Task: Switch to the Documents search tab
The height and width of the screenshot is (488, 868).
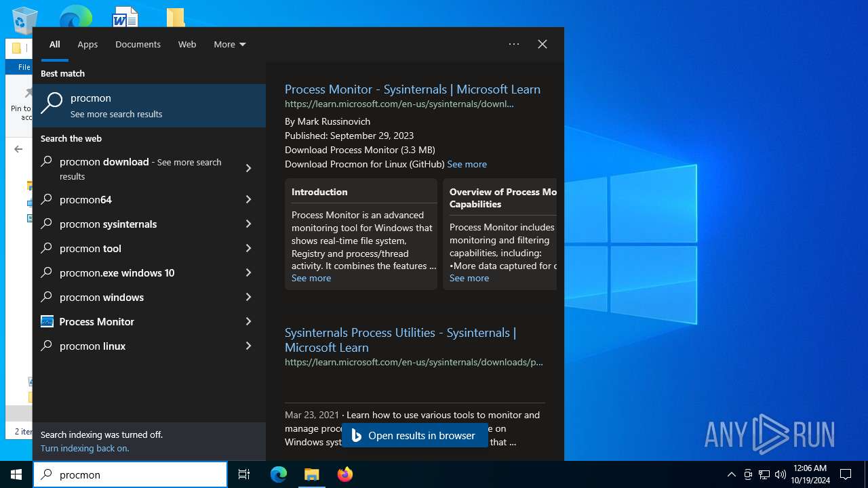Action: [x=138, y=44]
